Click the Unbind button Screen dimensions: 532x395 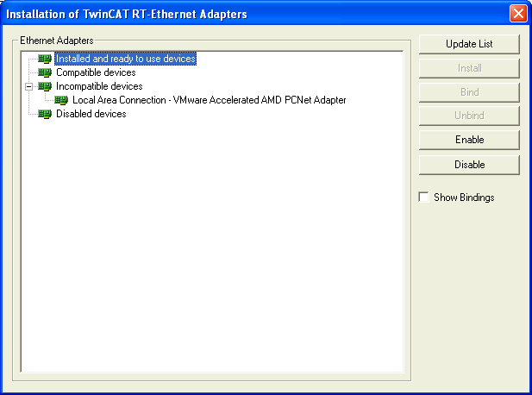[x=469, y=116]
